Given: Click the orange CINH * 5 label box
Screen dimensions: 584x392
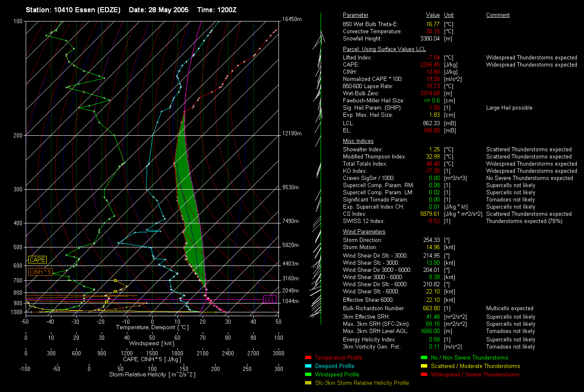Looking at the screenshot, I should click(40, 272).
